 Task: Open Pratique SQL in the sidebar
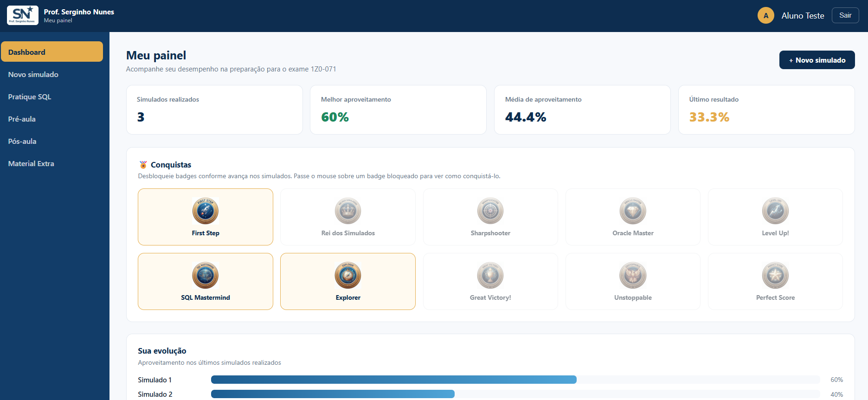coord(52,97)
